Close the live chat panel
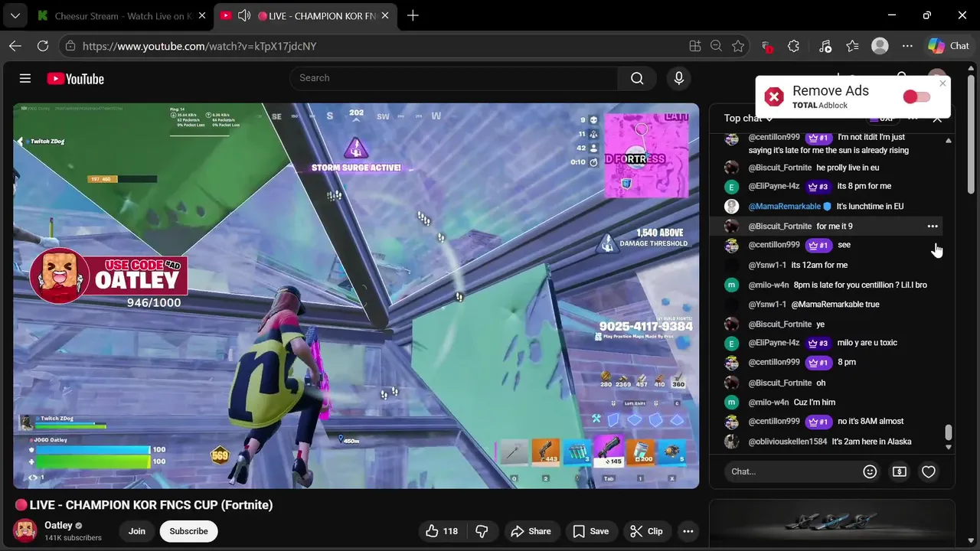980x551 pixels. (x=937, y=119)
